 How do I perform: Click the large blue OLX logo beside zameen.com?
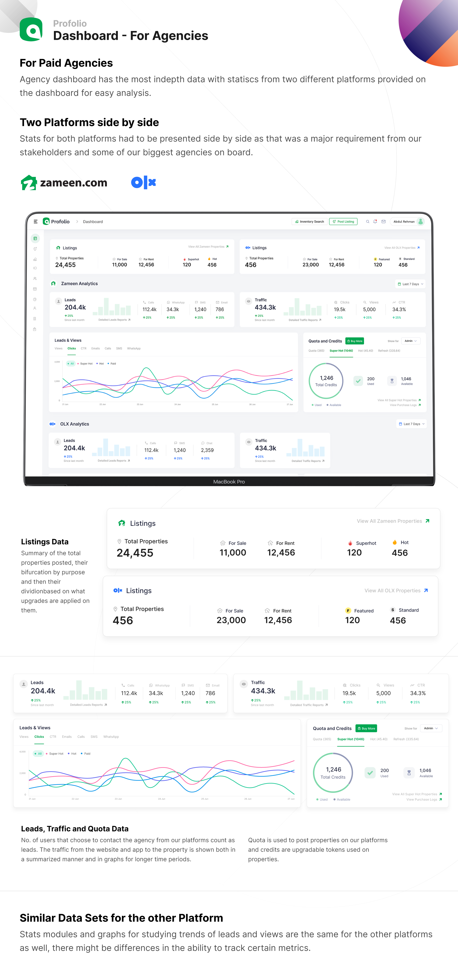click(x=144, y=183)
